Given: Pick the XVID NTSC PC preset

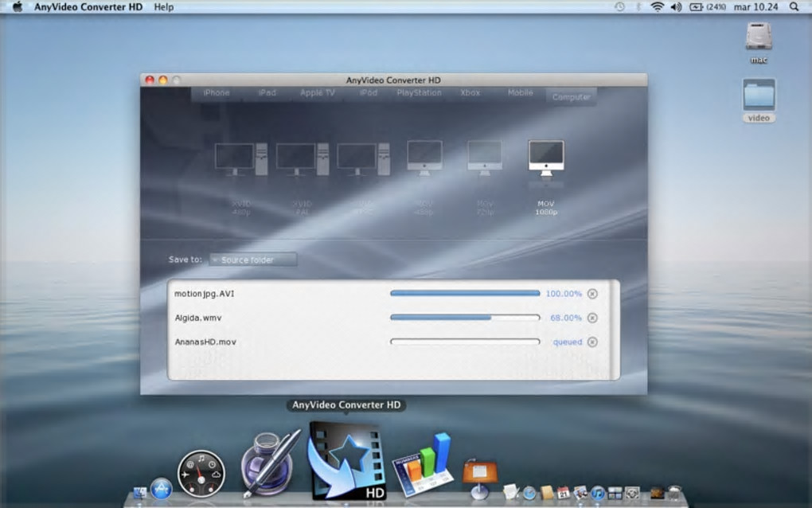Looking at the screenshot, I should (x=364, y=159).
